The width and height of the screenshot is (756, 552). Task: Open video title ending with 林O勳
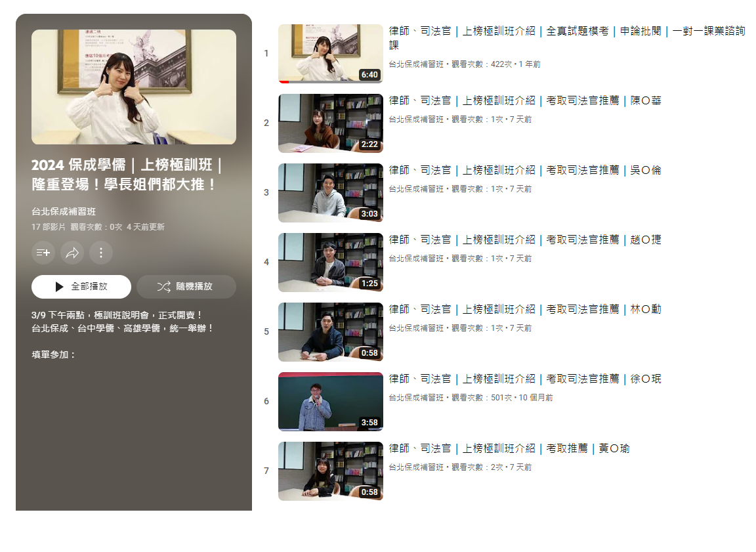point(525,310)
